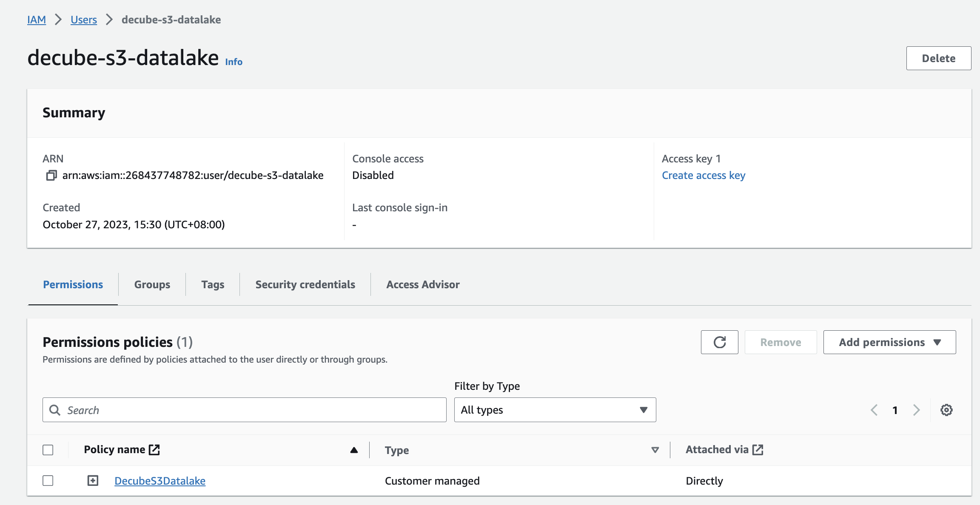Go to next page of policies
The image size is (980, 505).
[x=917, y=410]
